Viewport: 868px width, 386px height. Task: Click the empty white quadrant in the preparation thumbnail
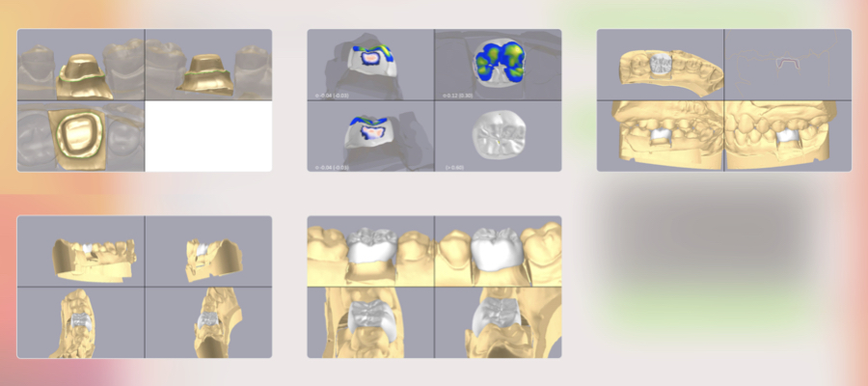coord(208,136)
